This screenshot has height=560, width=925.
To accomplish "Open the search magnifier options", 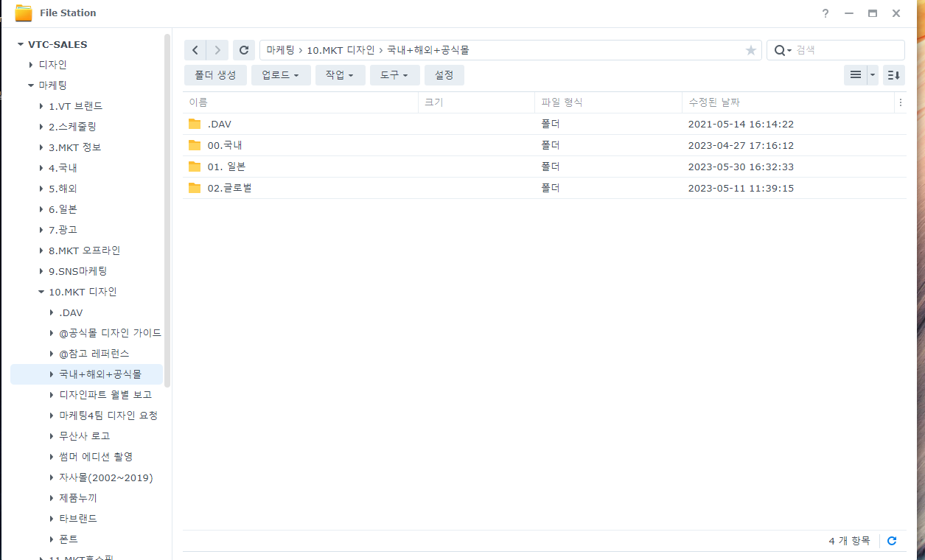I will (x=781, y=49).
